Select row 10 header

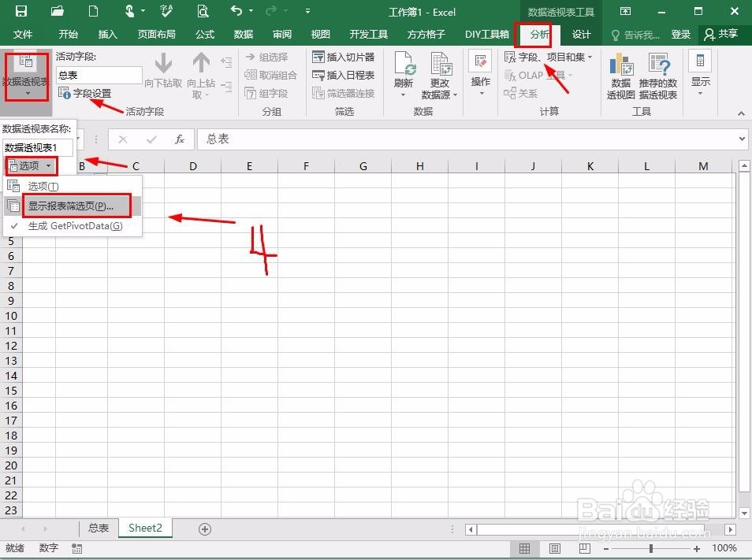coord(11,316)
